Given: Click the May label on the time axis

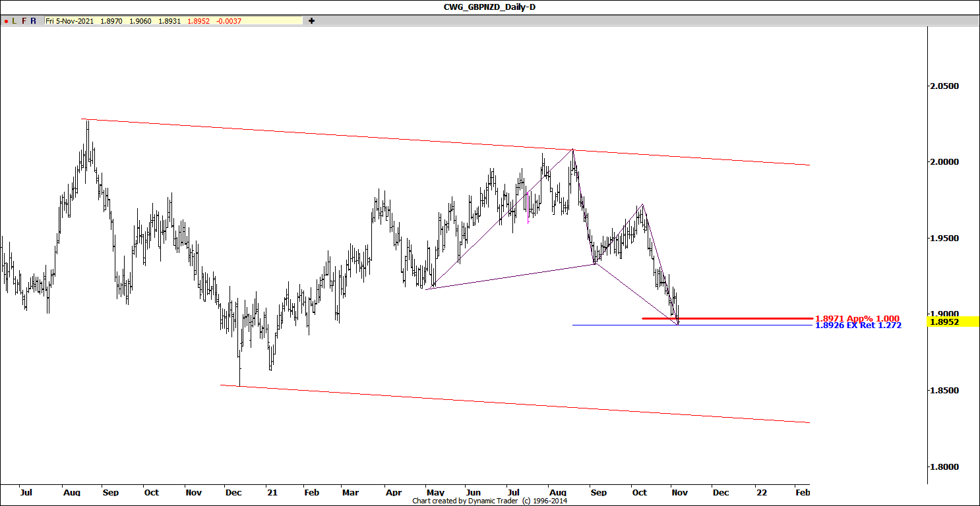Looking at the screenshot, I should [435, 493].
